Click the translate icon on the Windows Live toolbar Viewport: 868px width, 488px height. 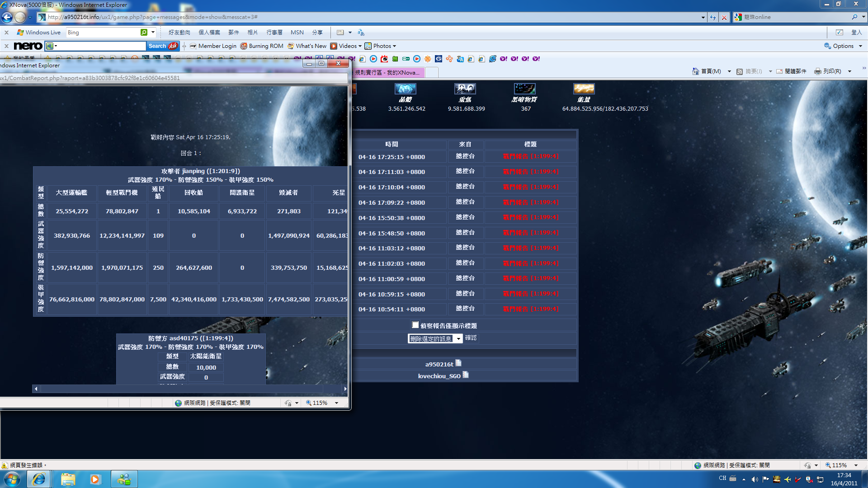coord(361,33)
